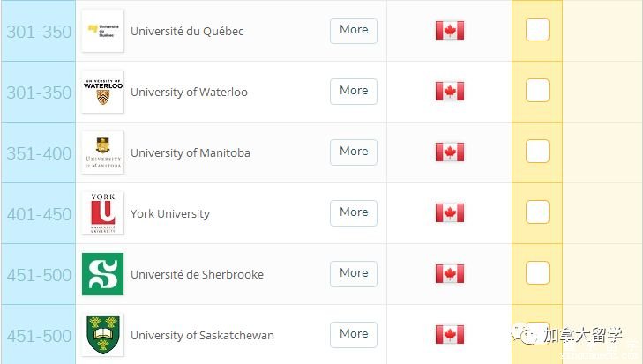Enable the York University checkbox
The height and width of the screenshot is (364, 643).
537,212
